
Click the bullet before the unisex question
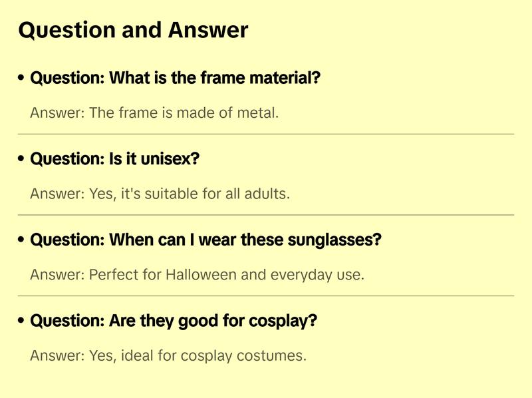coord(22,160)
